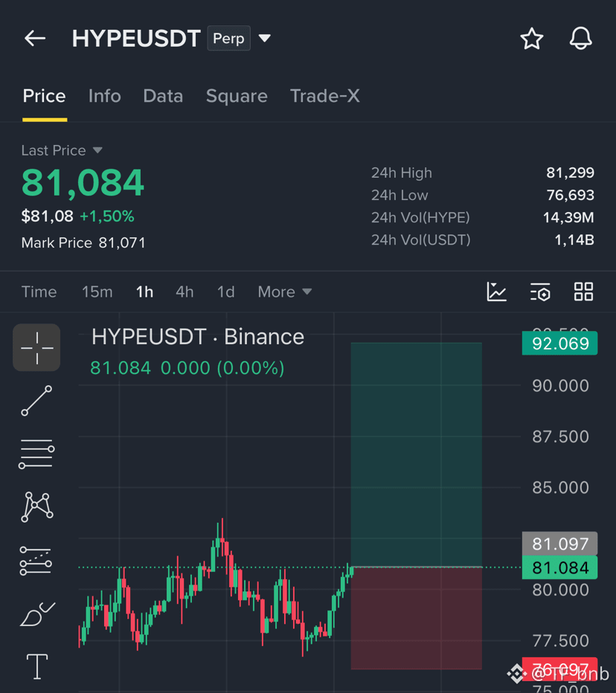Click the Mark Price 81,071 text
Image resolution: width=616 pixels, height=693 pixels.
(x=83, y=242)
